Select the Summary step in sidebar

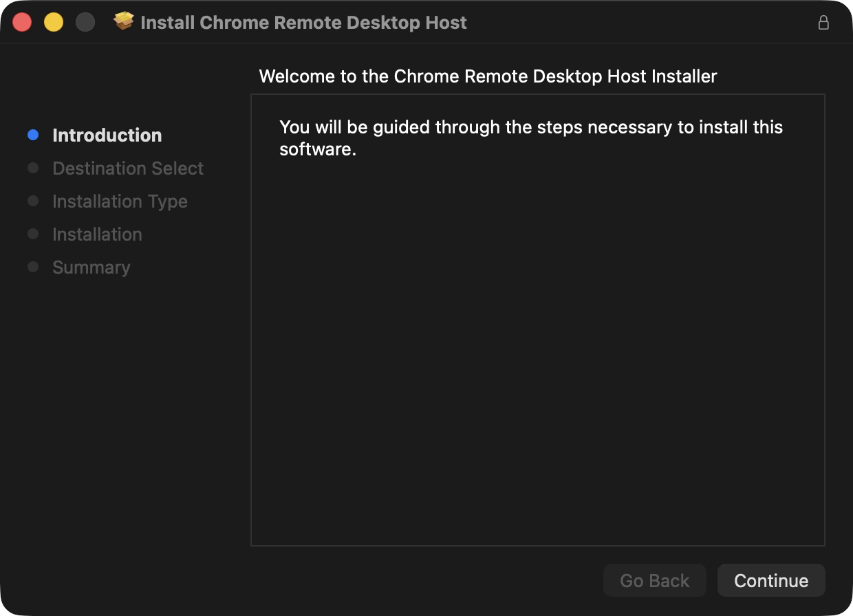[x=91, y=267]
